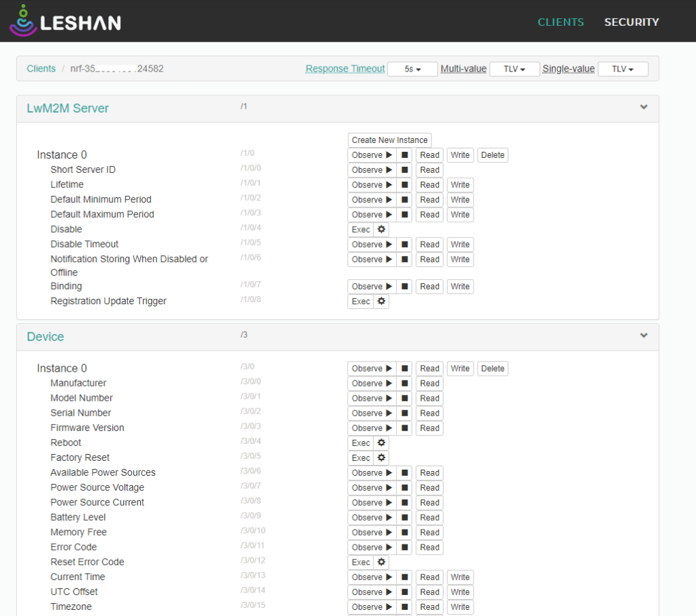Stop observing Battery Level with square icon
The image size is (696, 616).
coord(404,518)
